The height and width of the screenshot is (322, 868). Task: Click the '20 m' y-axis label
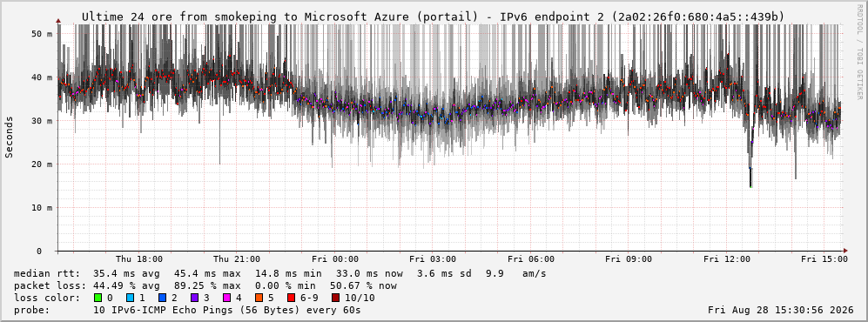[x=42, y=164]
